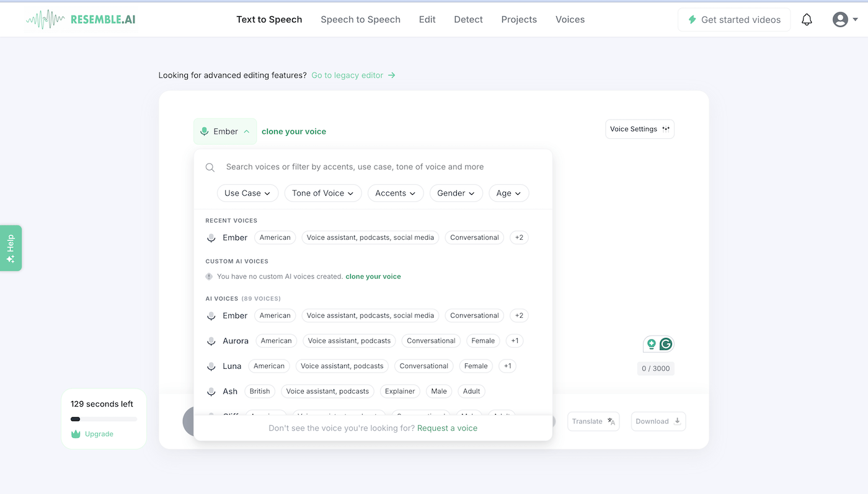Screen dimensions: 868x494
Task: Open the user account avatar menu
Action: (x=845, y=20)
